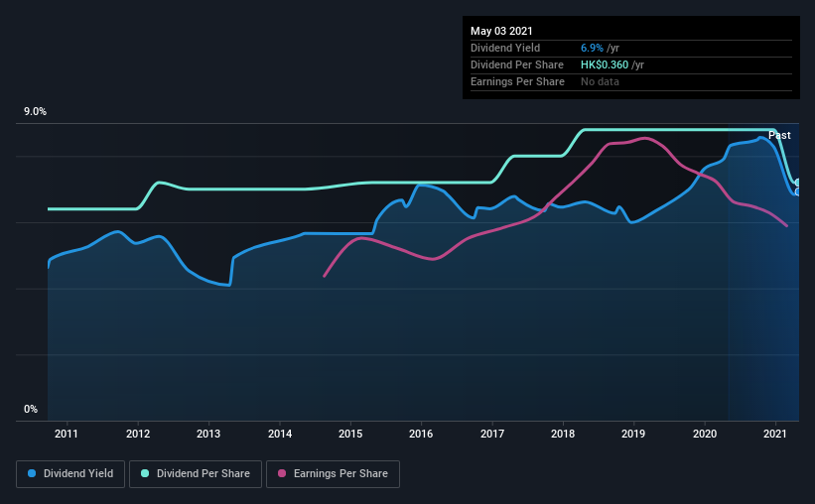Click the teal Dividend Per Share legend dot
Image resolution: width=815 pixels, height=504 pixels.
click(145, 473)
